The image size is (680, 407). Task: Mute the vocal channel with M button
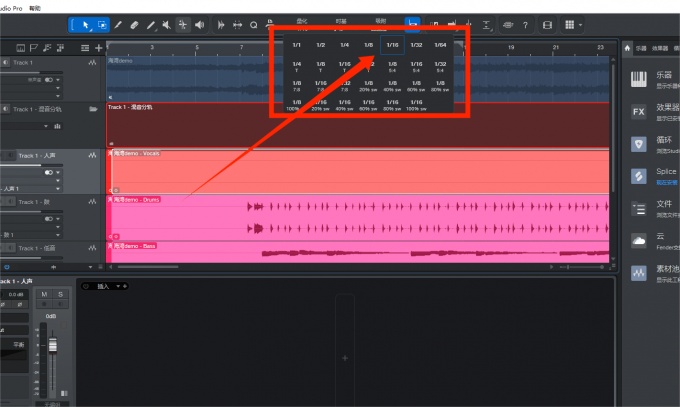pyautogui.click(x=44, y=294)
